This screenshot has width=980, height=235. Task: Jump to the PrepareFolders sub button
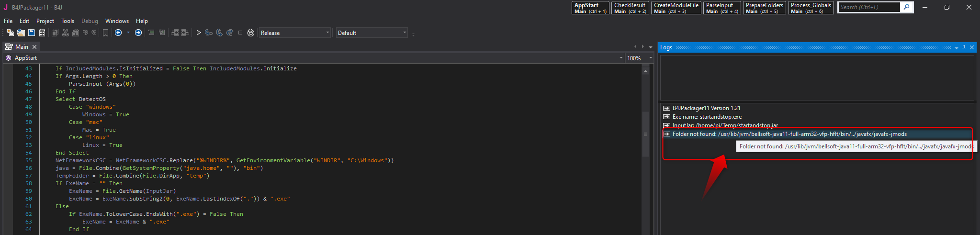(x=765, y=8)
